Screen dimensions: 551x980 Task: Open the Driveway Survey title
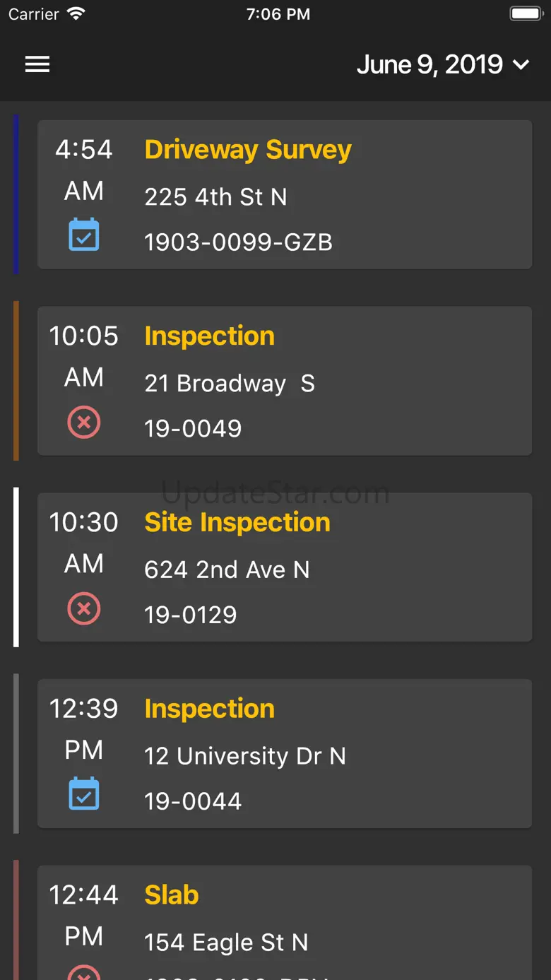pyautogui.click(x=248, y=150)
